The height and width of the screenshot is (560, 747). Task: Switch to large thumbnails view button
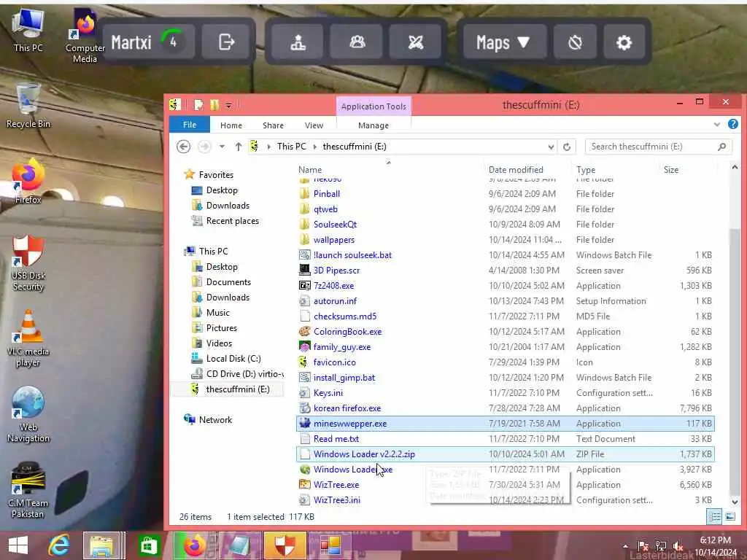click(x=729, y=517)
